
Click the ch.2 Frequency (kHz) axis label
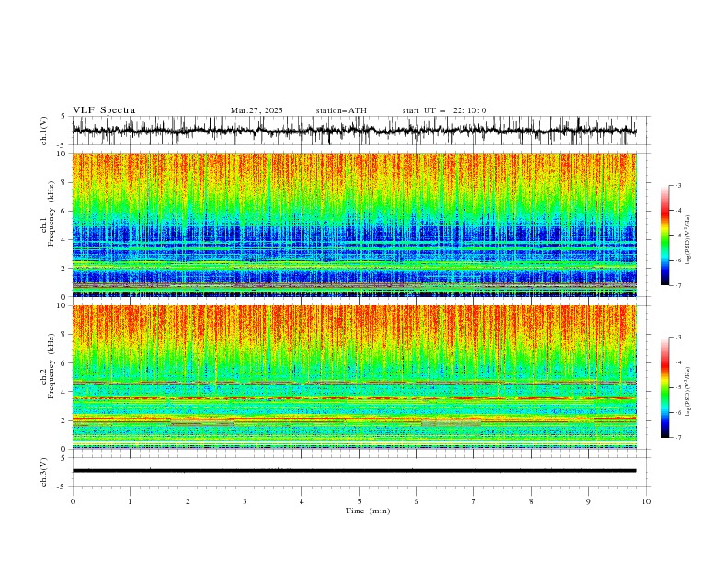(48, 366)
